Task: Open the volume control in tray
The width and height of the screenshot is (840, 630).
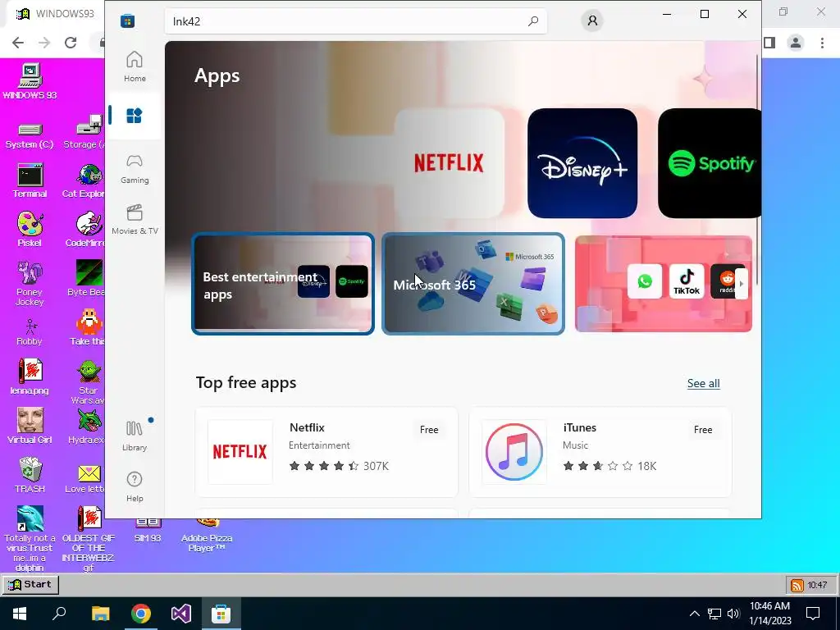Action: [733, 614]
